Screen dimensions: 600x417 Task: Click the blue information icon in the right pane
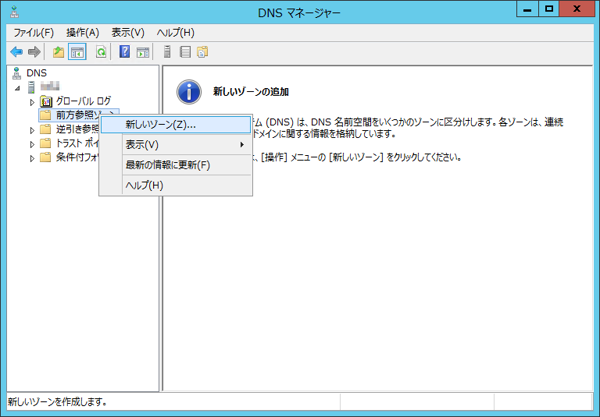click(x=189, y=92)
